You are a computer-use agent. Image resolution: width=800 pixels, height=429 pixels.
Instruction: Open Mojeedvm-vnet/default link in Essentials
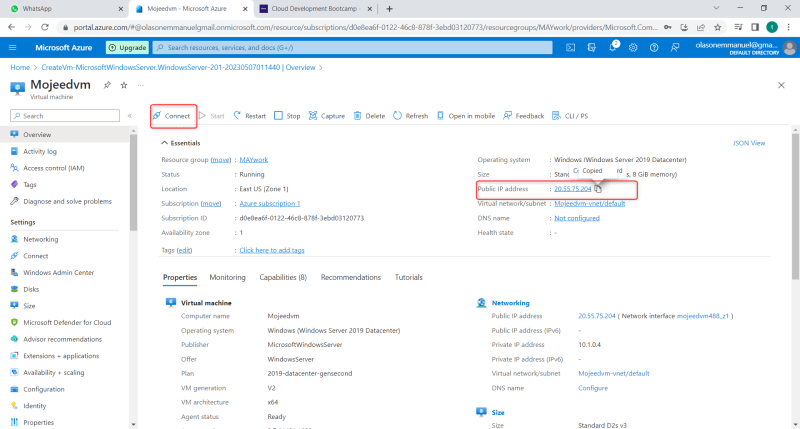click(589, 204)
